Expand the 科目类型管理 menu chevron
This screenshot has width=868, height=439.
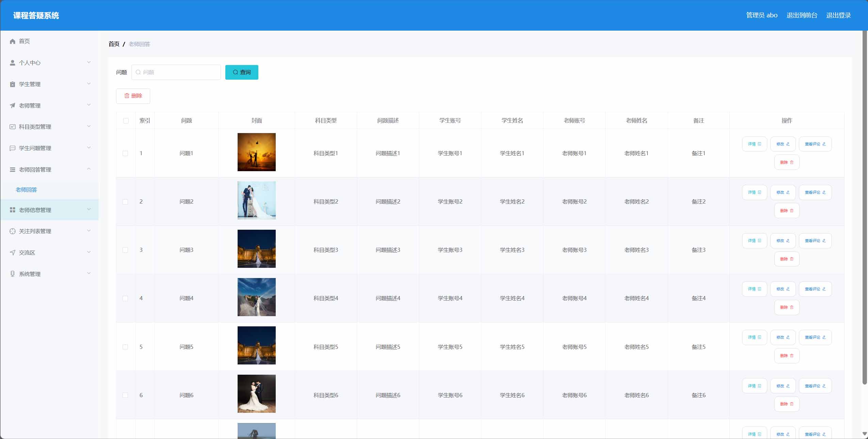(89, 126)
